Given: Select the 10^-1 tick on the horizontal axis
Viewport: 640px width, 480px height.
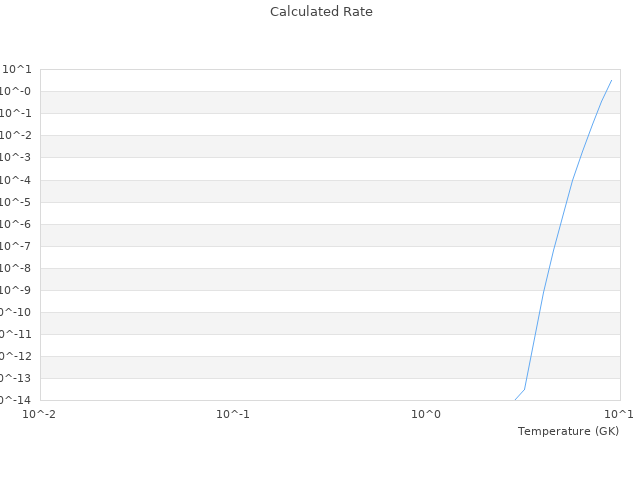Looking at the screenshot, I should [233, 414].
